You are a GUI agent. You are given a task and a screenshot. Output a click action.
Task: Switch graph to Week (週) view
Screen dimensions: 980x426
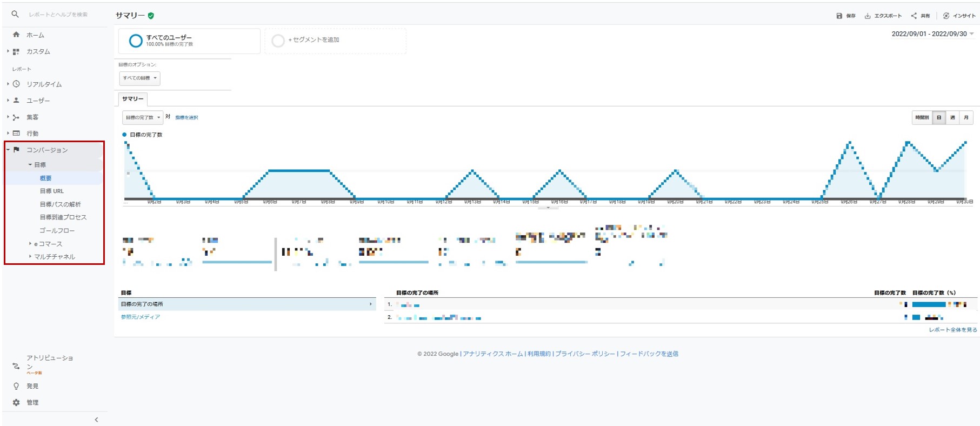click(x=952, y=117)
